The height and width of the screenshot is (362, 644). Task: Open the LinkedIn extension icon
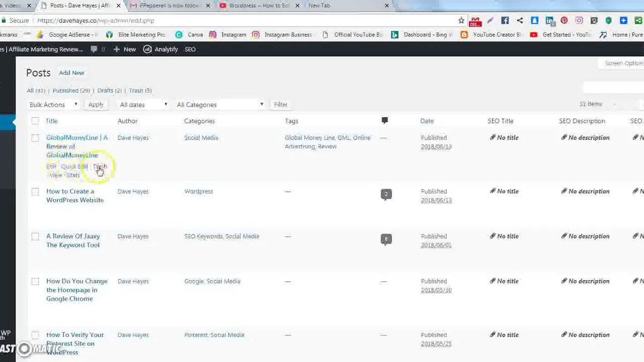point(549,21)
